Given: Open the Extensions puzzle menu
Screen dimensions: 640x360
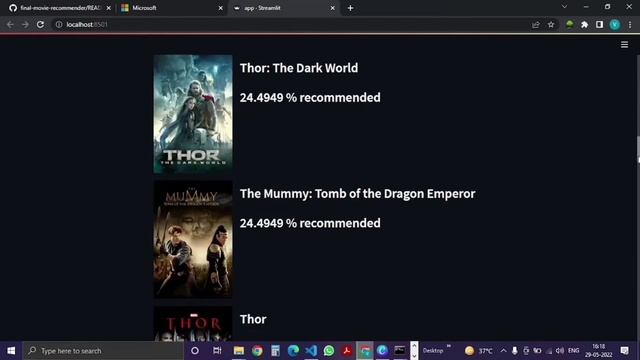Looking at the screenshot, I should coord(584,24).
